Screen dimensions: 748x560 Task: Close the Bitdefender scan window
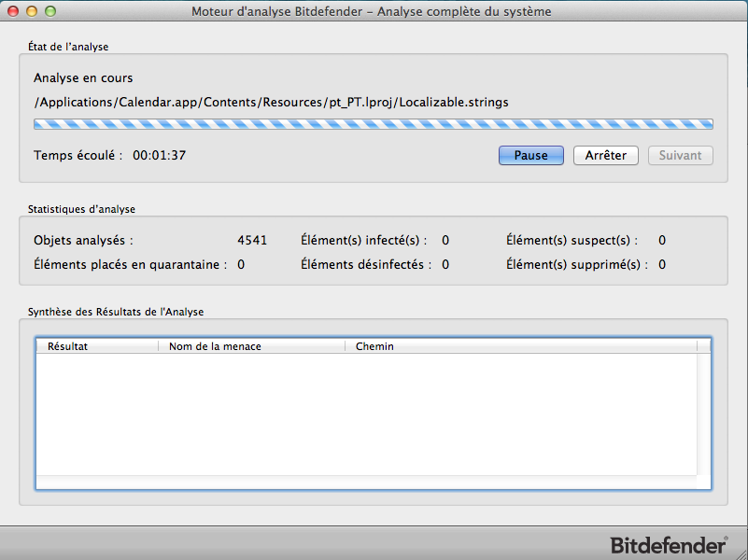13,11
